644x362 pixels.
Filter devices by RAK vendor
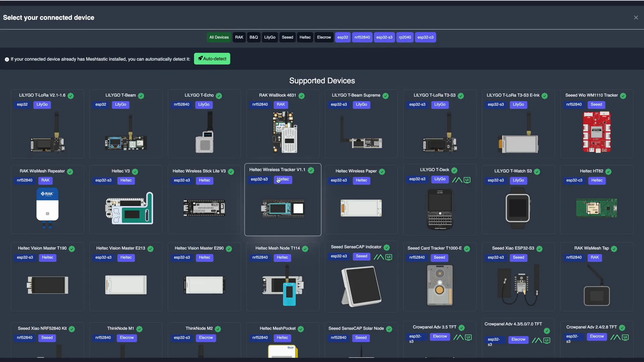[x=239, y=37]
